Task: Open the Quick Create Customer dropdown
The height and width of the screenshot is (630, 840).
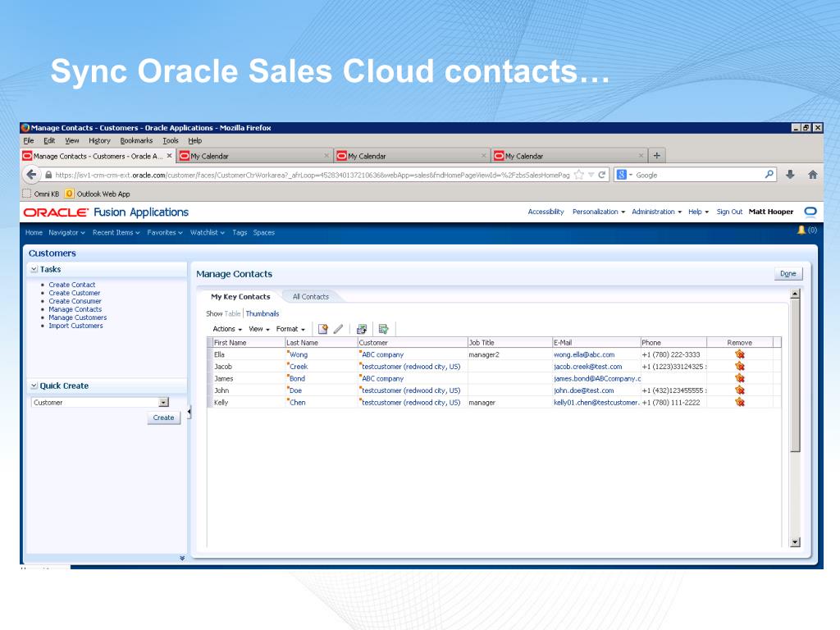Action: click(164, 402)
